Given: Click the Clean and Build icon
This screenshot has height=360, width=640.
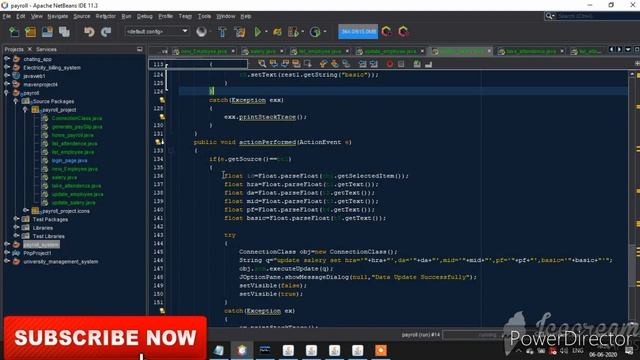Looking at the screenshot, I should (240, 32).
